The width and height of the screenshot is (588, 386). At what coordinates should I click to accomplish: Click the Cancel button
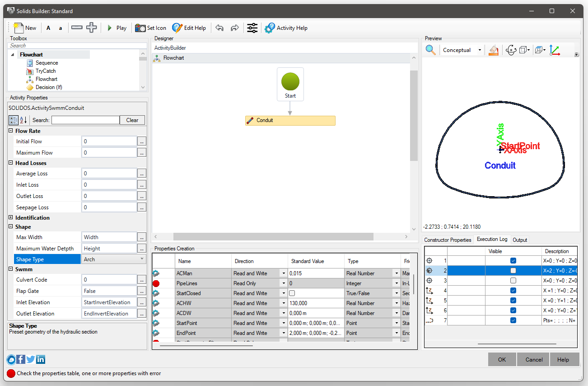534,360
